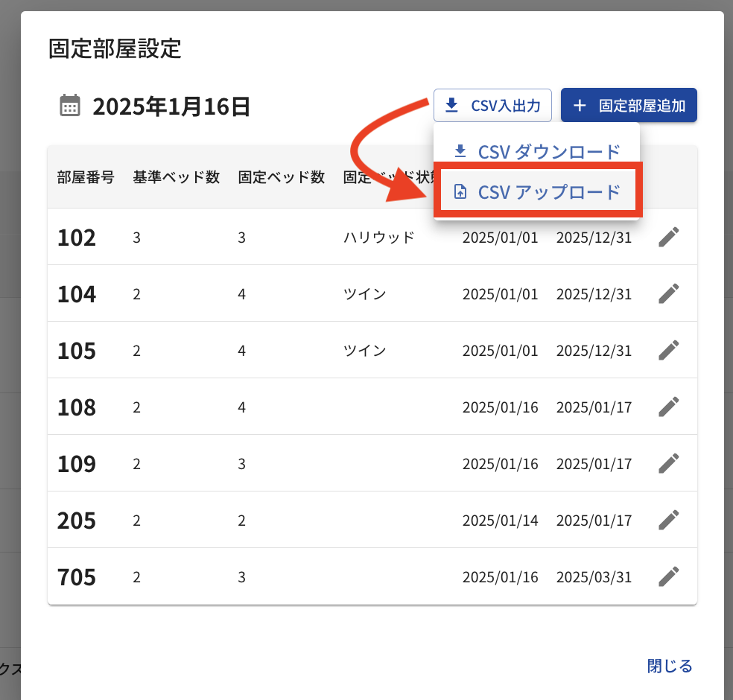
Task: Edit room 104 with pencil icon
Action: coord(668,293)
